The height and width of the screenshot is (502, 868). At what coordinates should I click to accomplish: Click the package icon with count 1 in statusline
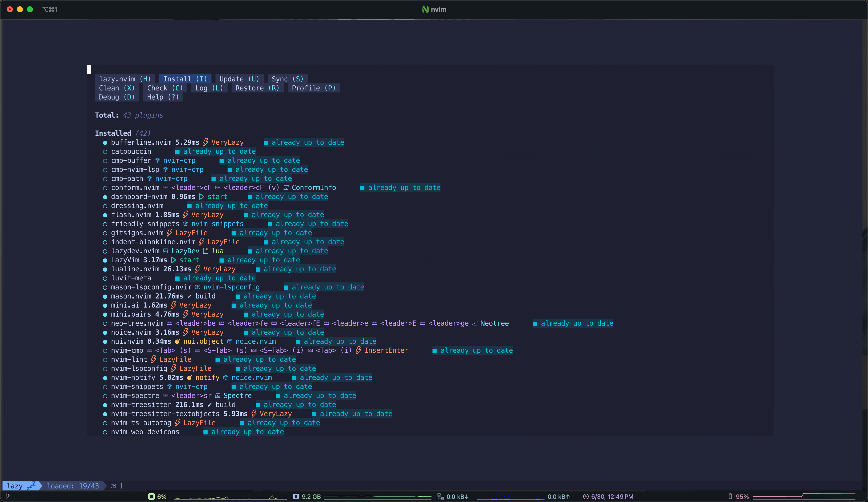[x=113, y=486]
